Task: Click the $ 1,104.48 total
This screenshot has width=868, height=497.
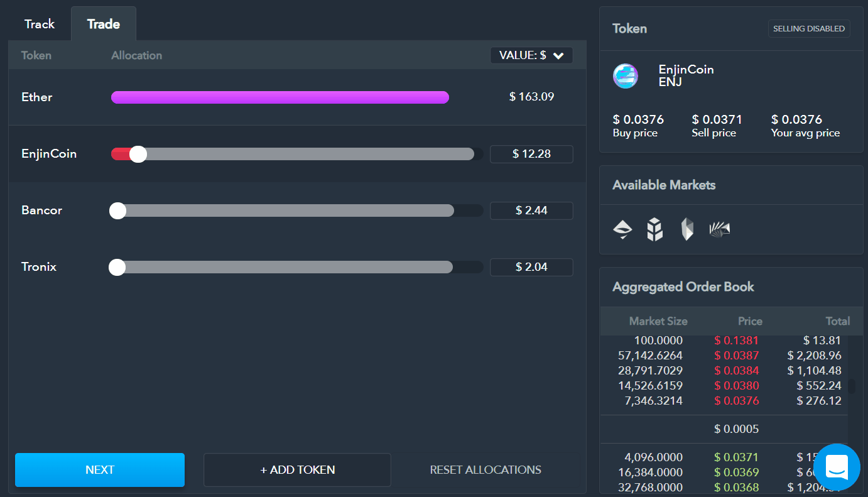Action: click(x=815, y=371)
